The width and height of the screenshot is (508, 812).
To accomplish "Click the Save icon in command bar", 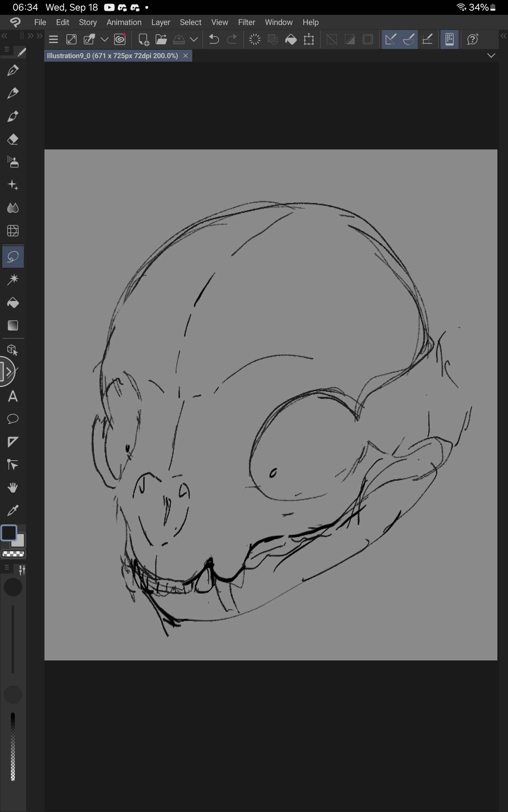I will coord(179,39).
